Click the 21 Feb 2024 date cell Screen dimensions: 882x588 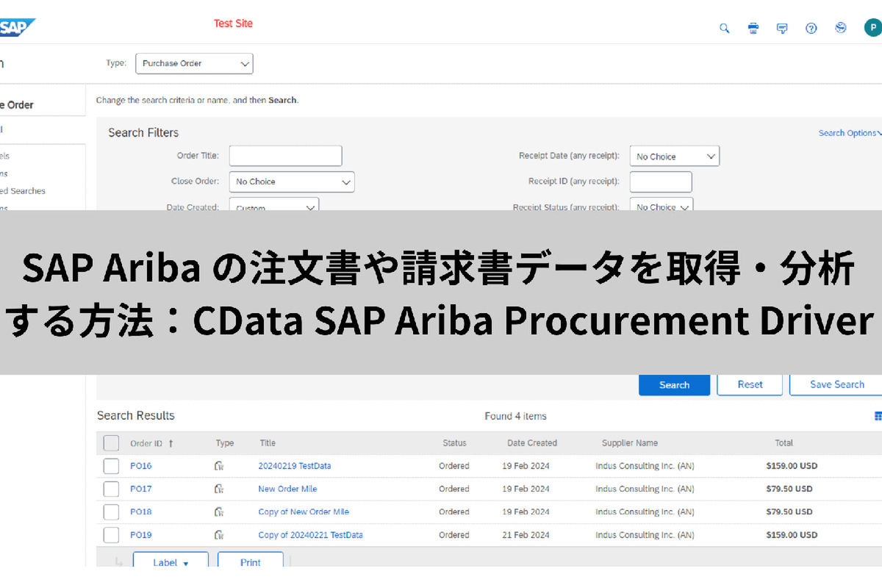point(526,535)
